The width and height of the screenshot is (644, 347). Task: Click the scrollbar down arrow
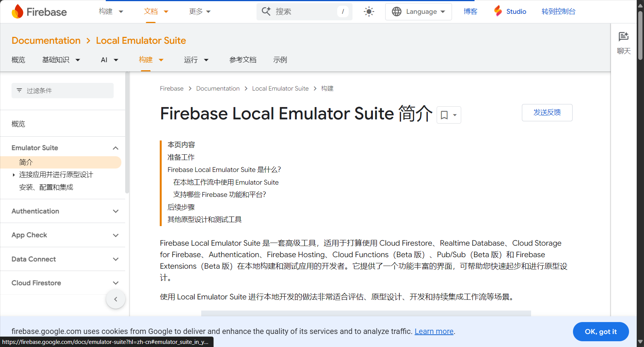640,342
